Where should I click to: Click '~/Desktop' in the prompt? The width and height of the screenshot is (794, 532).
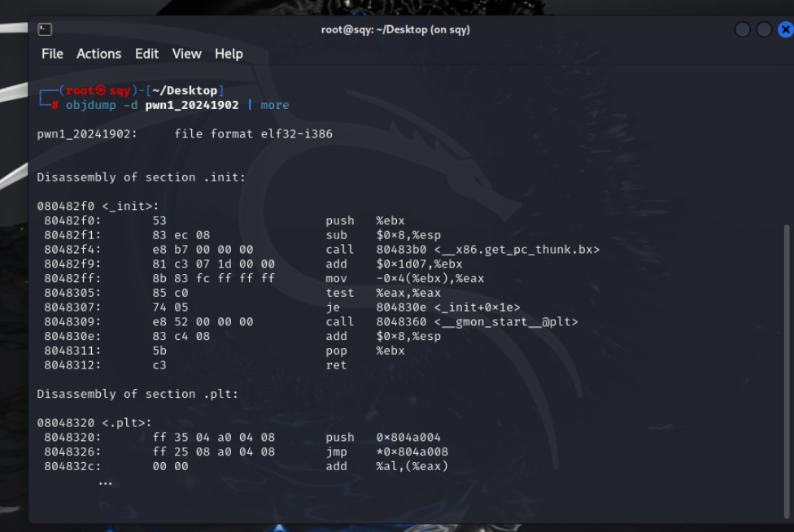(x=185, y=90)
